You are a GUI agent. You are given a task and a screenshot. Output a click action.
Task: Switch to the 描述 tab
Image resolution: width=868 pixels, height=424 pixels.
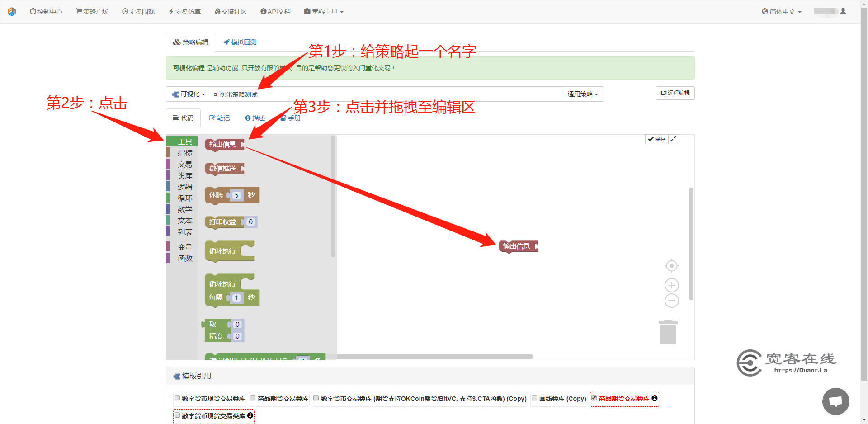click(x=255, y=118)
